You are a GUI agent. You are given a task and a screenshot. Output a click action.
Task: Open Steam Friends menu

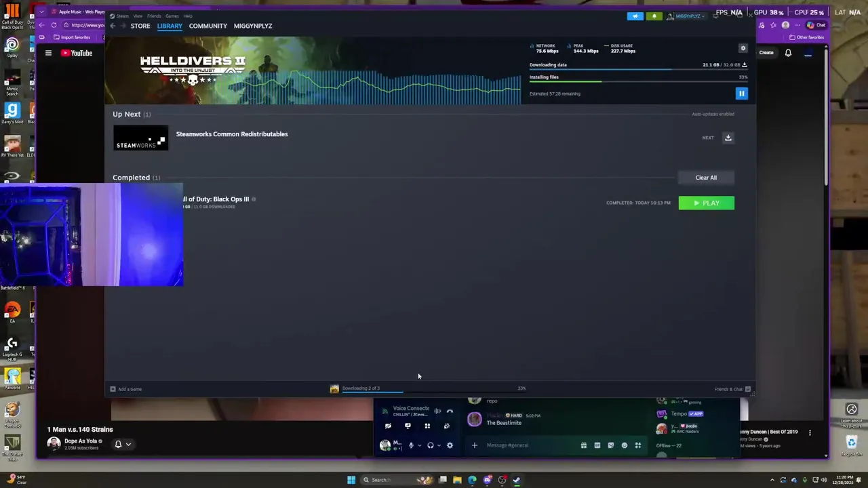click(x=154, y=16)
